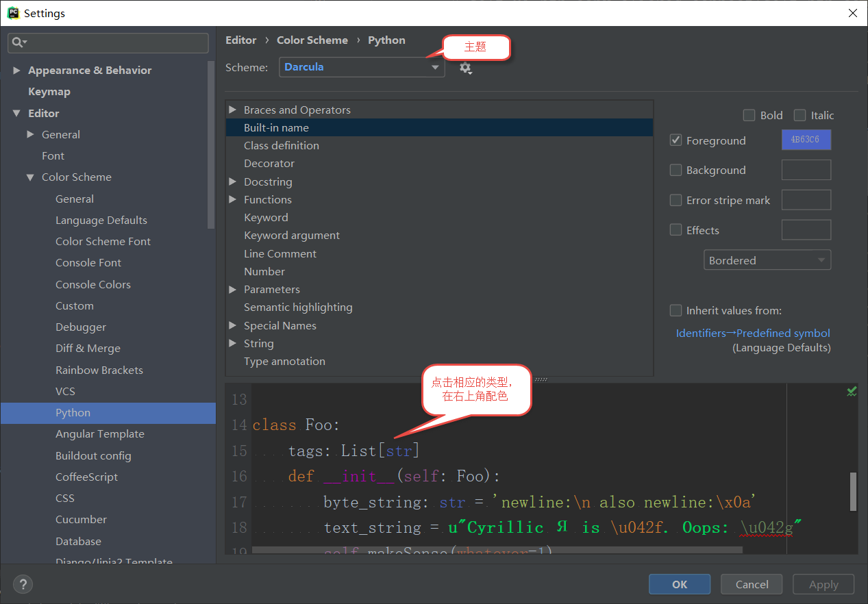Screen dimensions: 868x604
Task: Check the Error stripe mark checkbox
Action: (x=675, y=200)
